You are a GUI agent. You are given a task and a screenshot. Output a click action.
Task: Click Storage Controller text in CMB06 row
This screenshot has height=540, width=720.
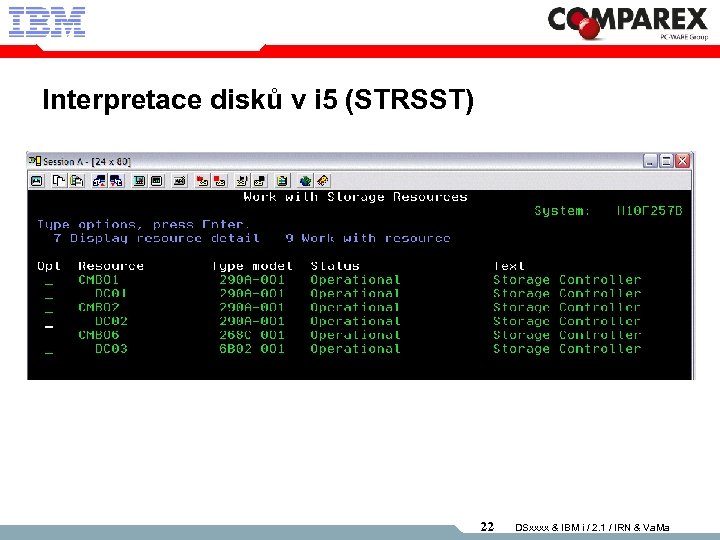[x=567, y=335]
